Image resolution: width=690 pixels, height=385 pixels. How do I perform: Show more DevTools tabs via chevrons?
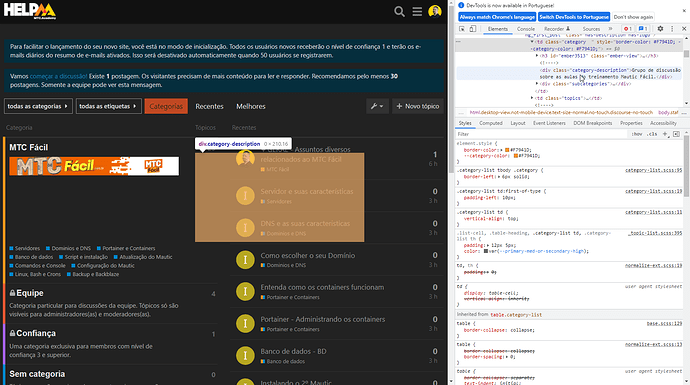click(x=610, y=29)
